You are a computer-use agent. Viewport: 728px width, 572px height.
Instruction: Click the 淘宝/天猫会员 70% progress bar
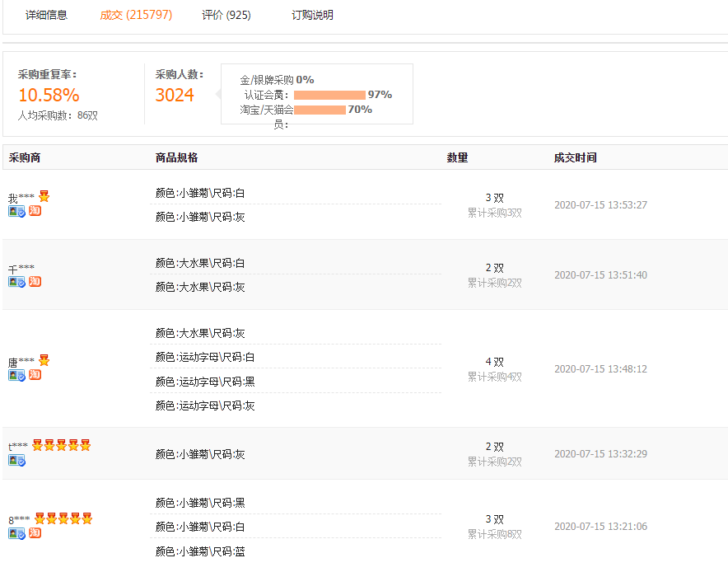[320, 110]
